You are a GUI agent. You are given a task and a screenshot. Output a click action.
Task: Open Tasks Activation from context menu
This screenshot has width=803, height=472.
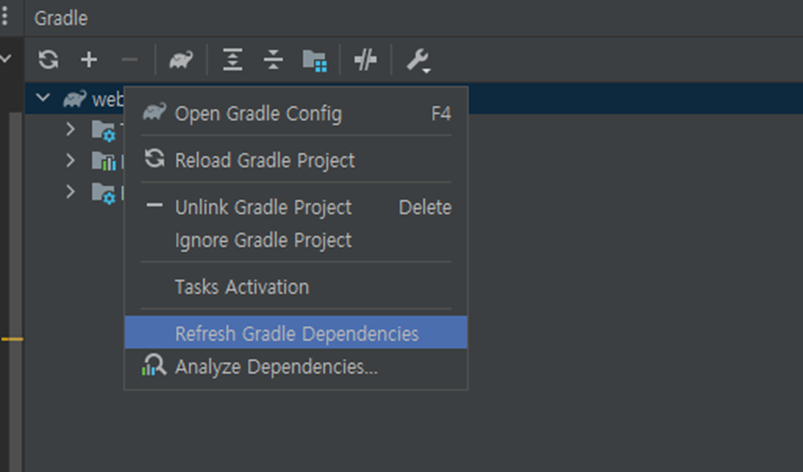click(296, 287)
